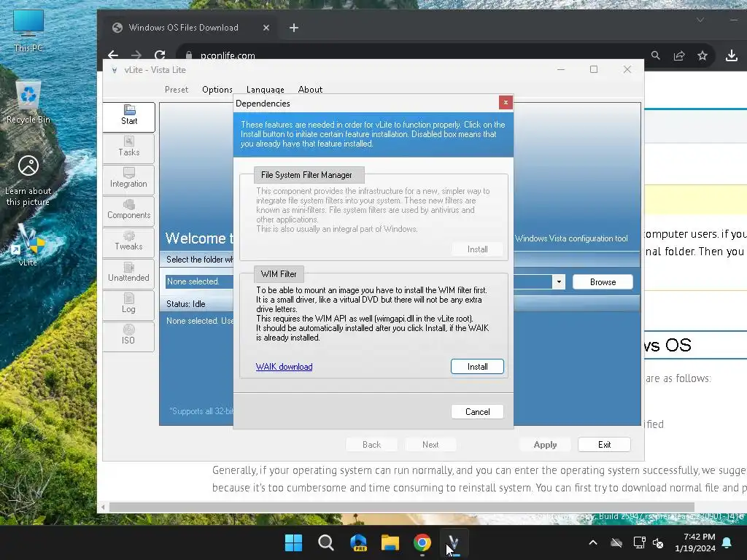Open the About menu in vLite
This screenshot has height=560, width=747.
(310, 90)
